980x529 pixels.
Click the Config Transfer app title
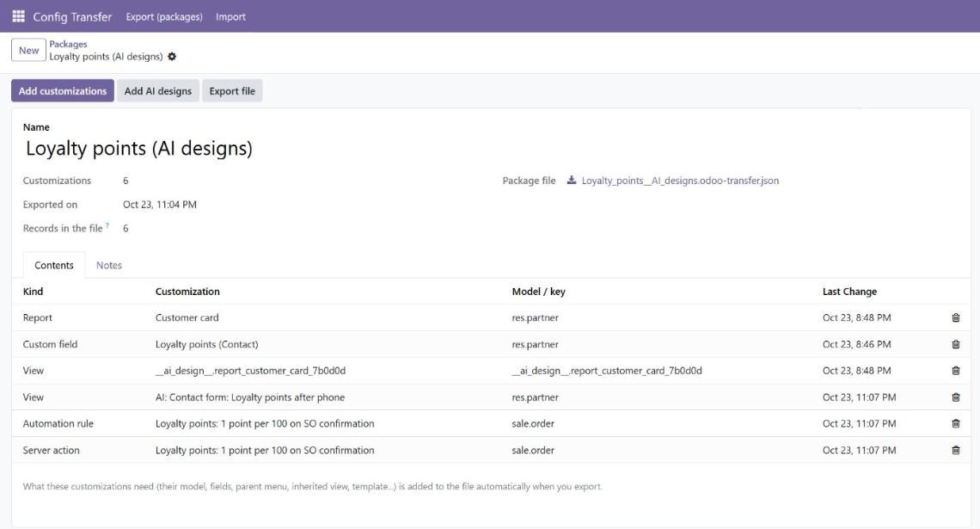click(72, 17)
